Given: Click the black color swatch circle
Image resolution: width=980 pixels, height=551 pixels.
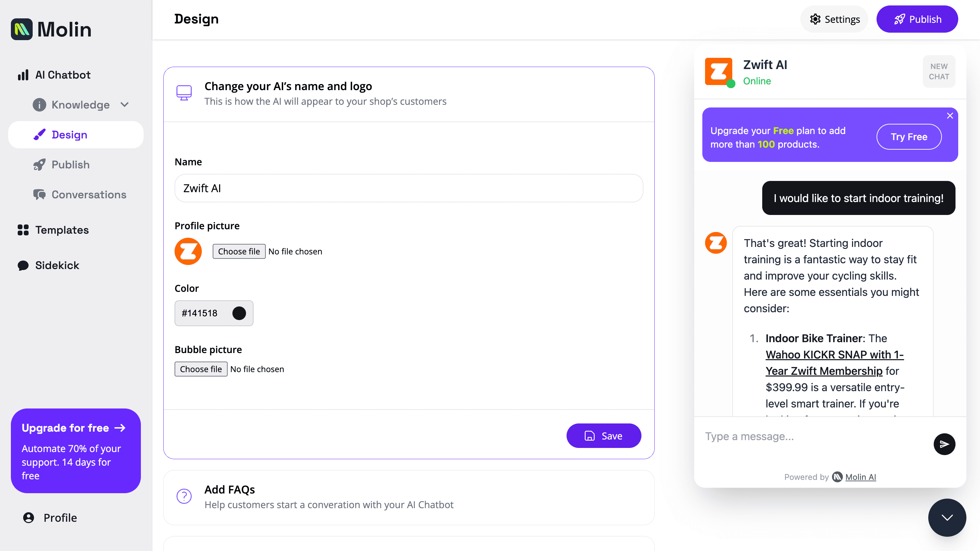Looking at the screenshot, I should [239, 313].
